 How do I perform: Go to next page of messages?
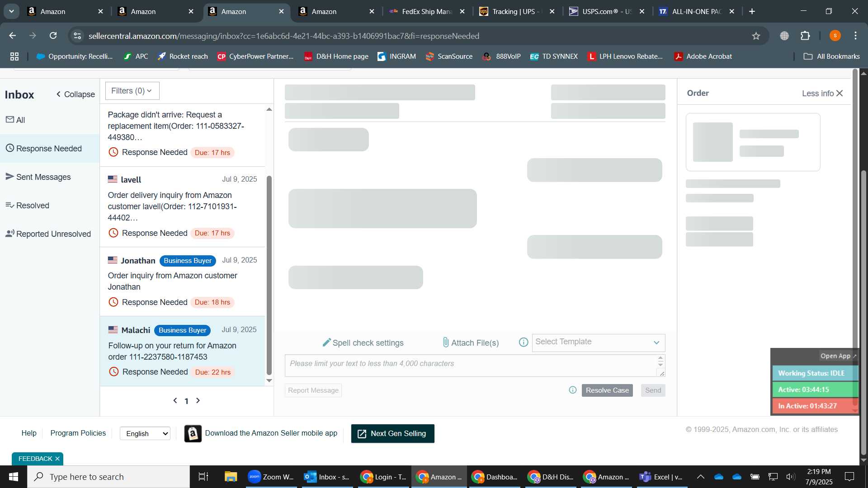(198, 400)
